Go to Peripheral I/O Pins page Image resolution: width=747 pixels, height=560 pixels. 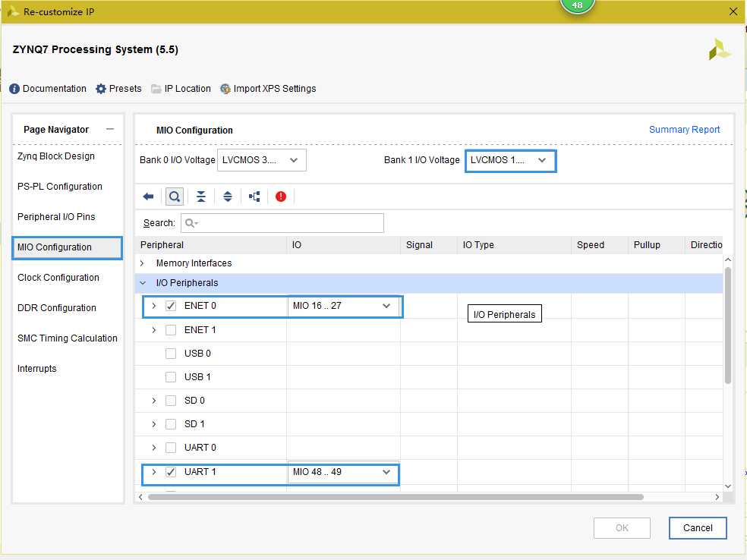tap(56, 217)
